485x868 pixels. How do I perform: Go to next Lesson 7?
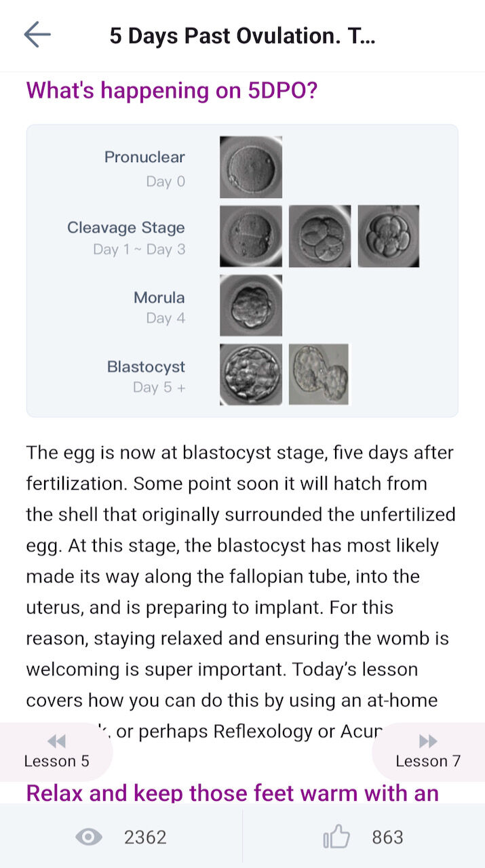(428, 752)
